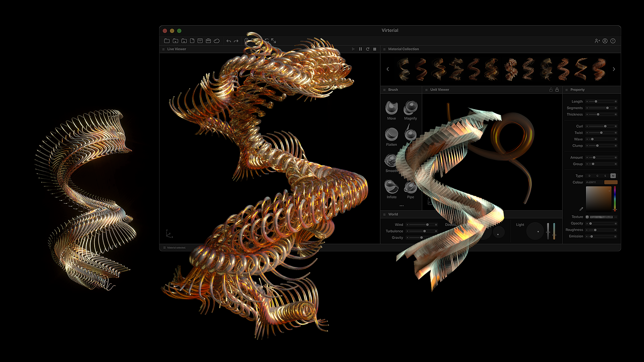
Task: Adjust the Length slider
Action: (602, 101)
